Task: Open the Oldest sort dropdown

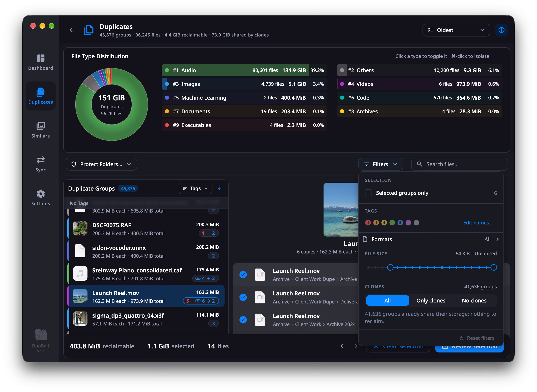Action: [456, 30]
